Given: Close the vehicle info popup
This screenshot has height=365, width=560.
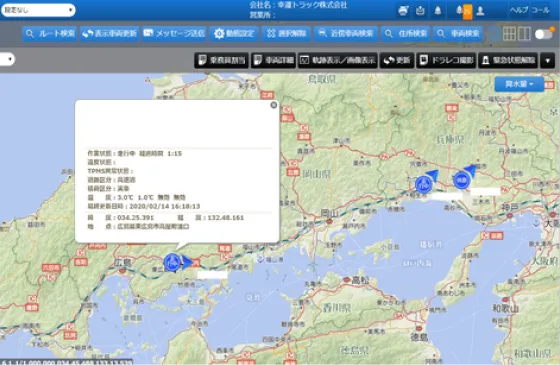Looking at the screenshot, I should [x=274, y=105].
